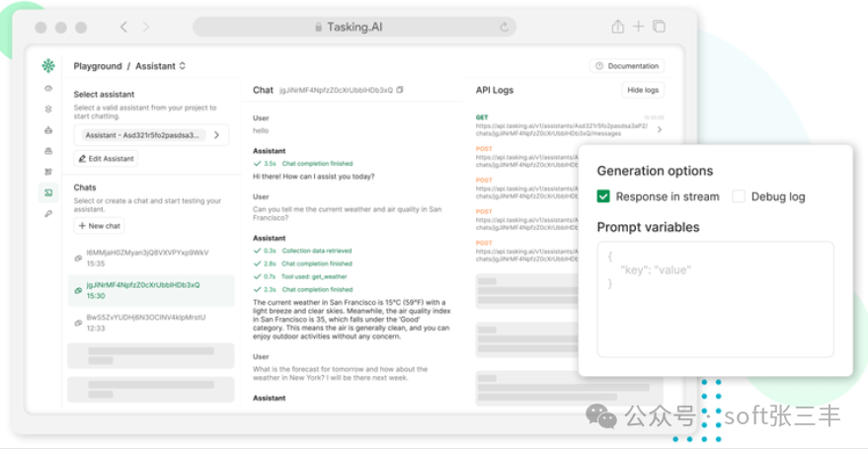Open the first sidebar icon below the logo
This screenshot has height=450, width=868.
pos(48,88)
